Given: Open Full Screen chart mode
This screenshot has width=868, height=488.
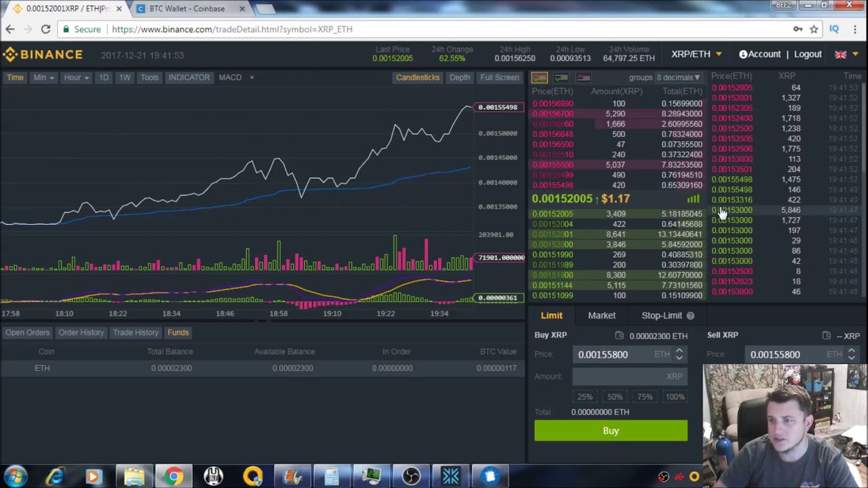Looking at the screenshot, I should pyautogui.click(x=500, y=77).
